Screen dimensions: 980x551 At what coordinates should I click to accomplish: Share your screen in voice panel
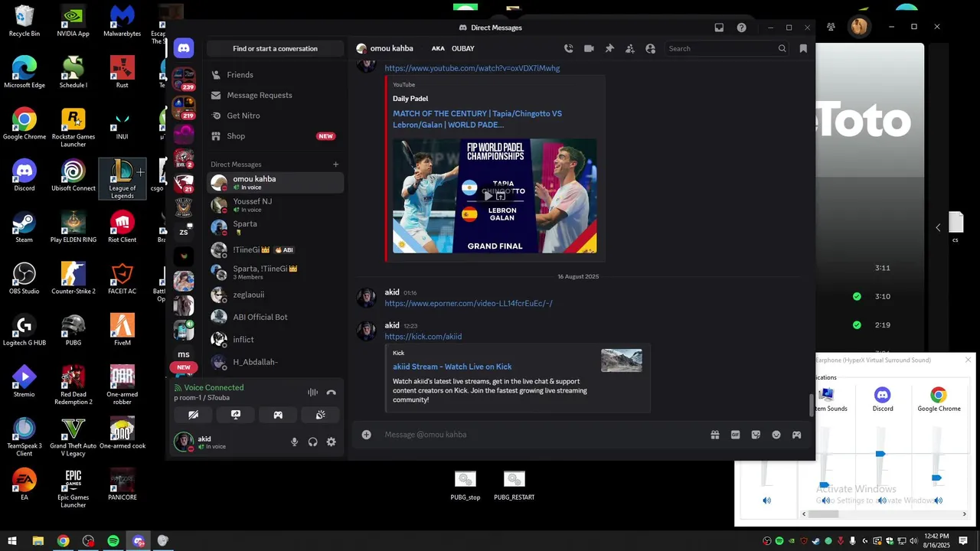(236, 415)
